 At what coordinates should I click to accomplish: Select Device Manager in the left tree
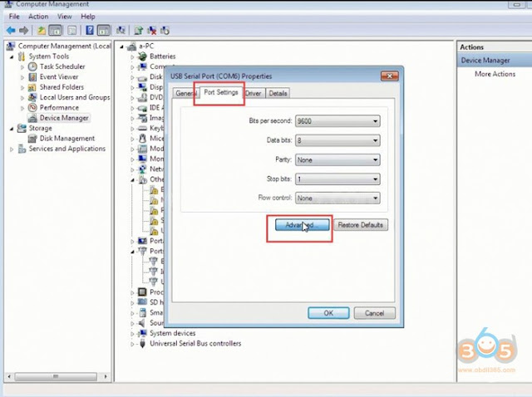[64, 118]
